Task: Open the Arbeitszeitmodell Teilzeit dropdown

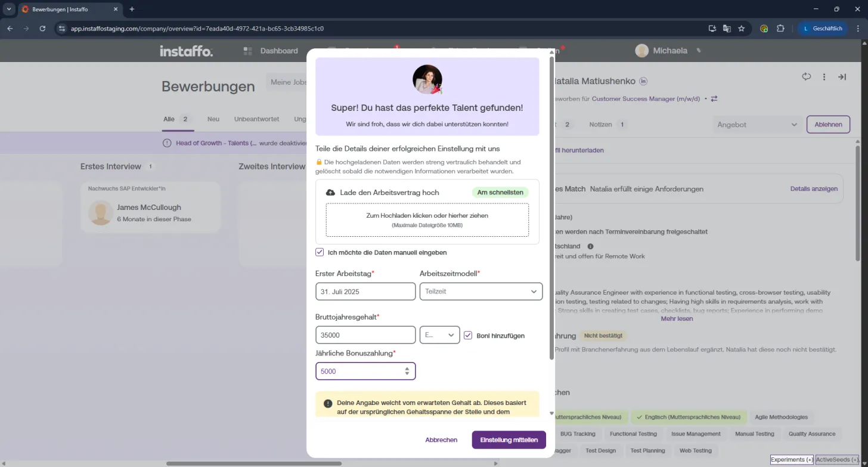Action: (x=481, y=292)
